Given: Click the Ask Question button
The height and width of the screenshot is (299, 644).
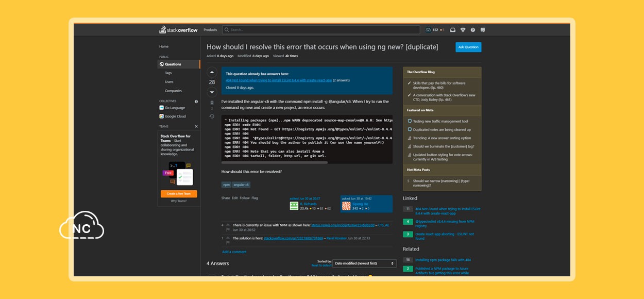Looking at the screenshot, I should click(468, 47).
